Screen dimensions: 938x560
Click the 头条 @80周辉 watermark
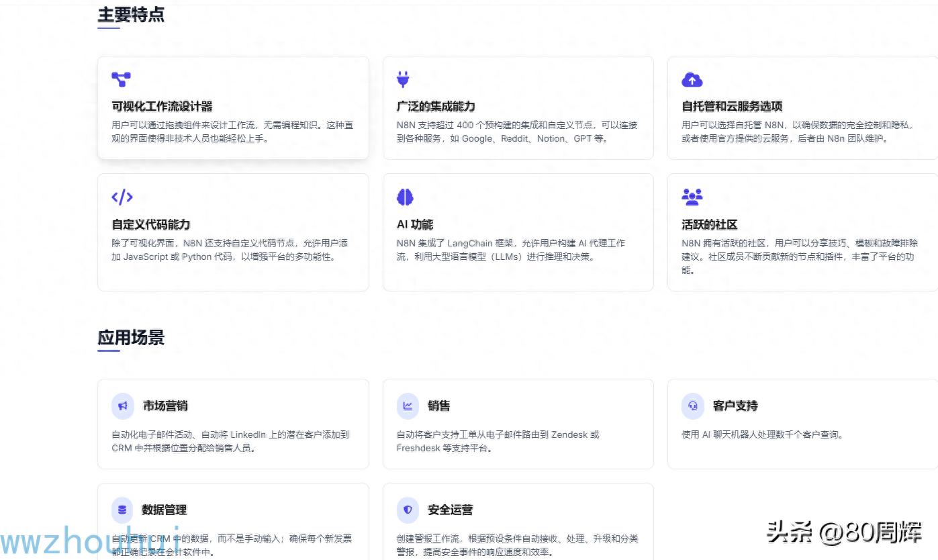(x=844, y=532)
